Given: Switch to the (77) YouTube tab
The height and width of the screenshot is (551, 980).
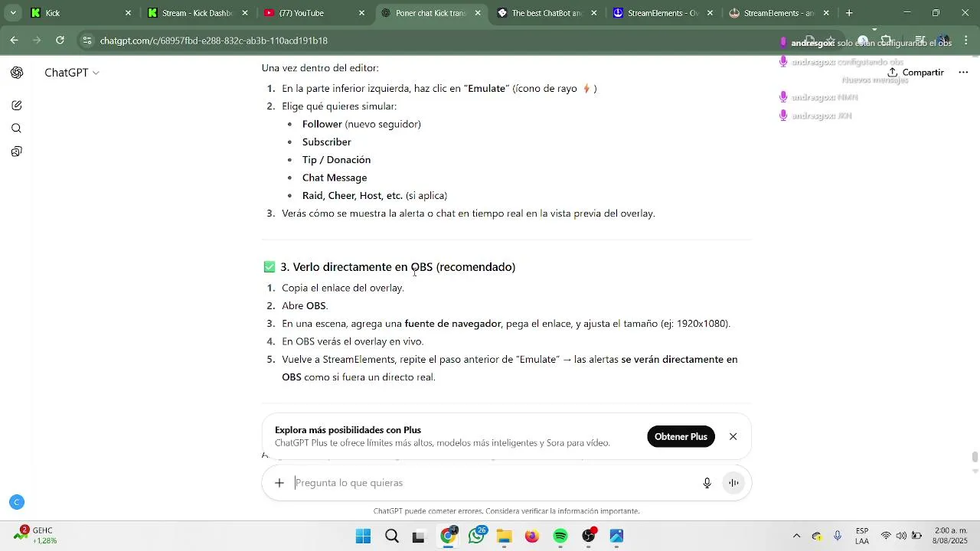Looking at the screenshot, I should 314,13.
